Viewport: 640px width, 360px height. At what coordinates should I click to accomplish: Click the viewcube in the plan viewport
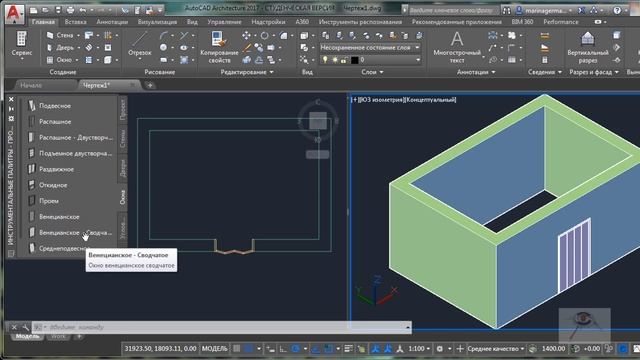click(318, 121)
